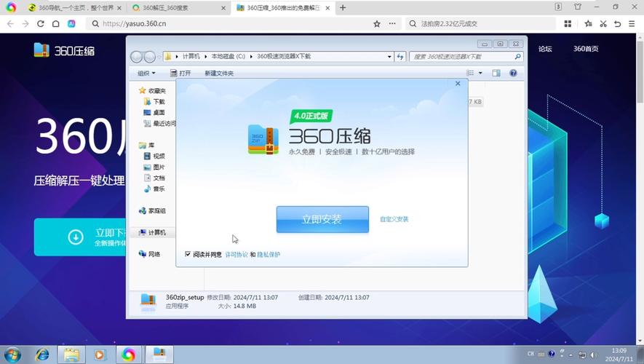Click the skin shirt icon in title bar
This screenshot has width=644, height=364.
(x=578, y=7)
